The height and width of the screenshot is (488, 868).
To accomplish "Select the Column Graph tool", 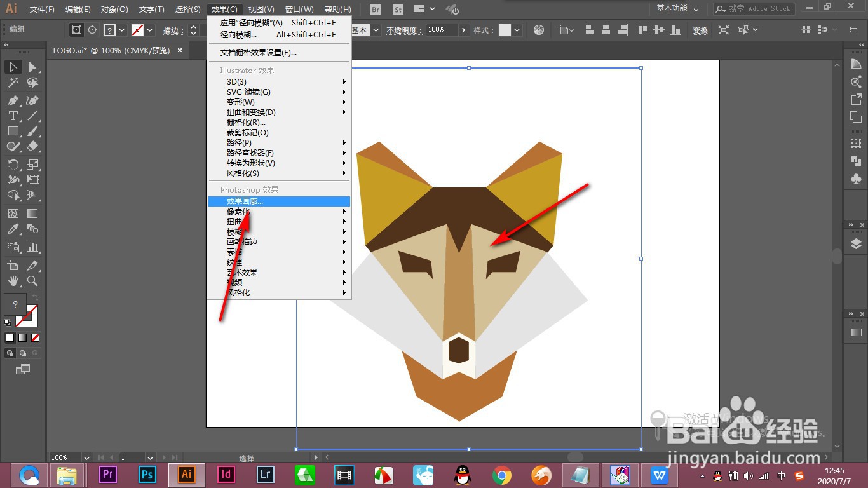I will point(33,247).
